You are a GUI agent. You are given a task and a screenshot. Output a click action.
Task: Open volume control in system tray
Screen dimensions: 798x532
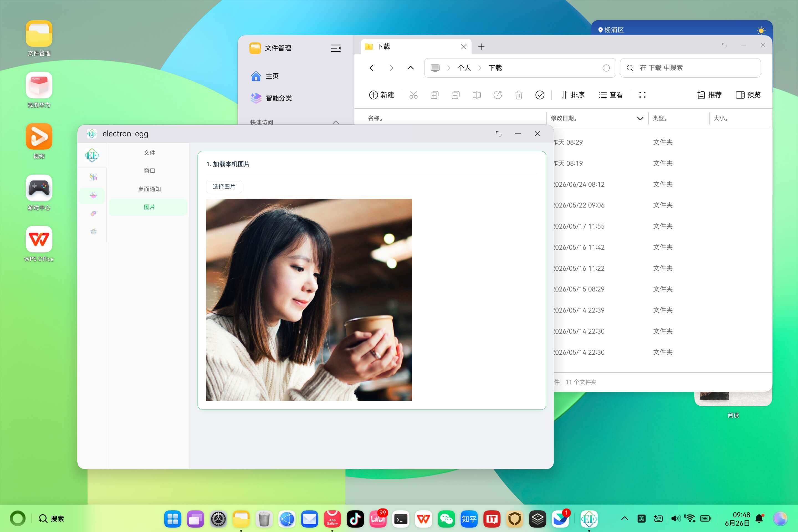pyautogui.click(x=676, y=518)
